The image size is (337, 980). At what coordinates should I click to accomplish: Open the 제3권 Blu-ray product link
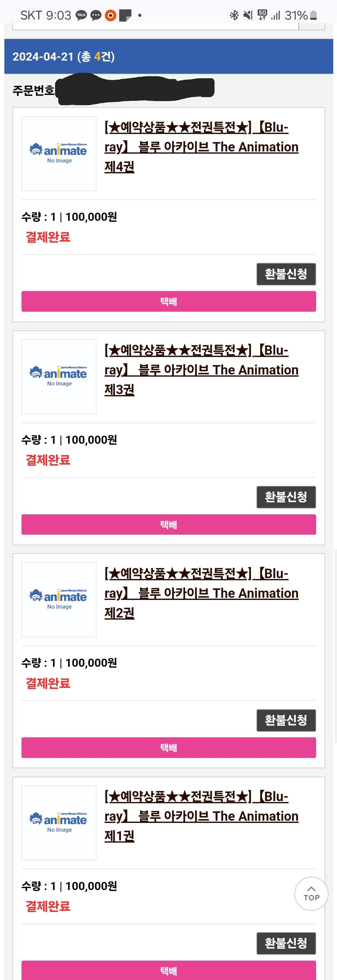point(201,370)
